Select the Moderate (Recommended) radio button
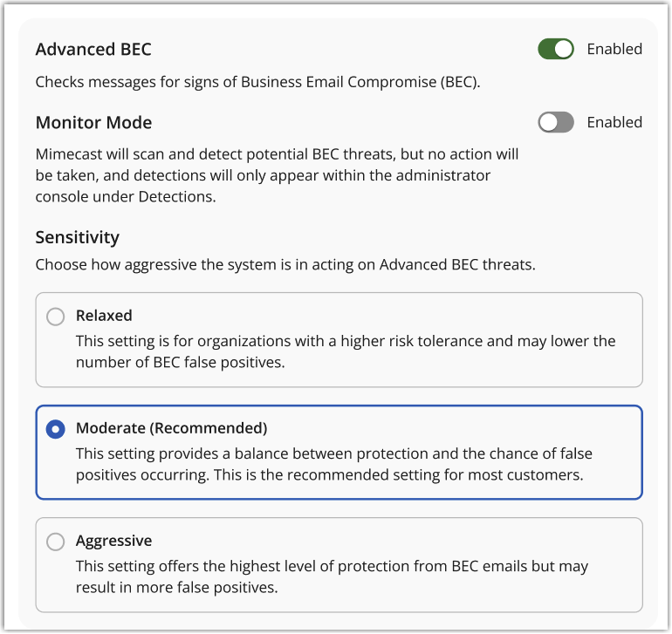This screenshot has height=634, width=672. click(56, 429)
